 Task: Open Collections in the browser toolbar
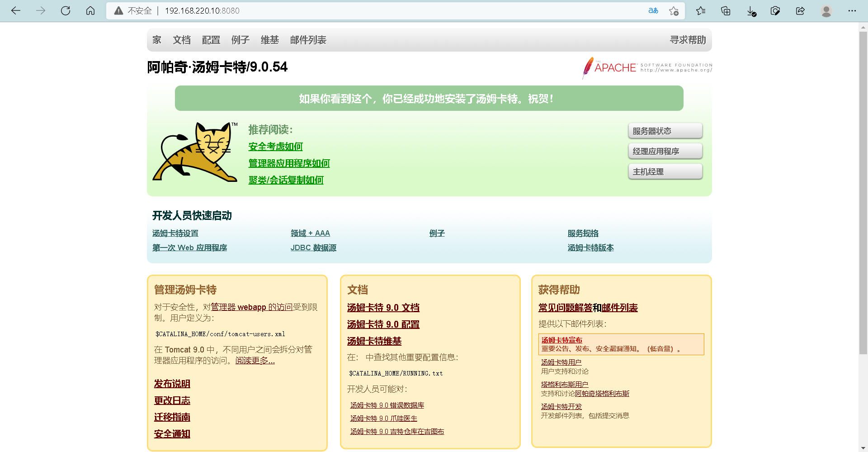(726, 11)
